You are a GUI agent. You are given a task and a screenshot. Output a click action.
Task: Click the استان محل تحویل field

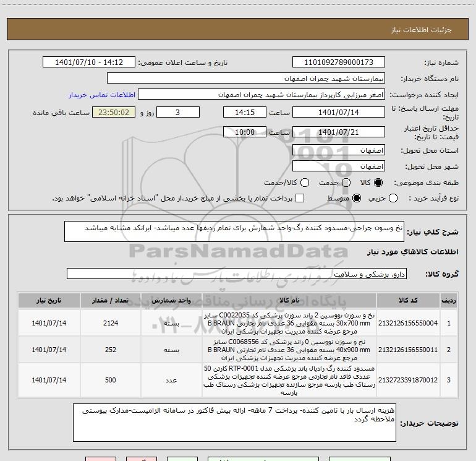339,150
